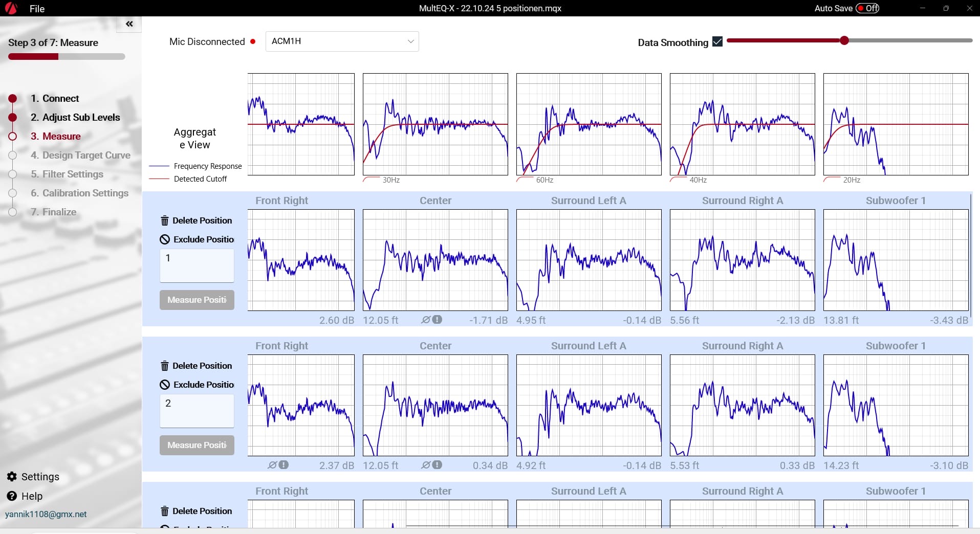Click the trash icon for position 2
The image size is (980, 534).
tap(165, 366)
